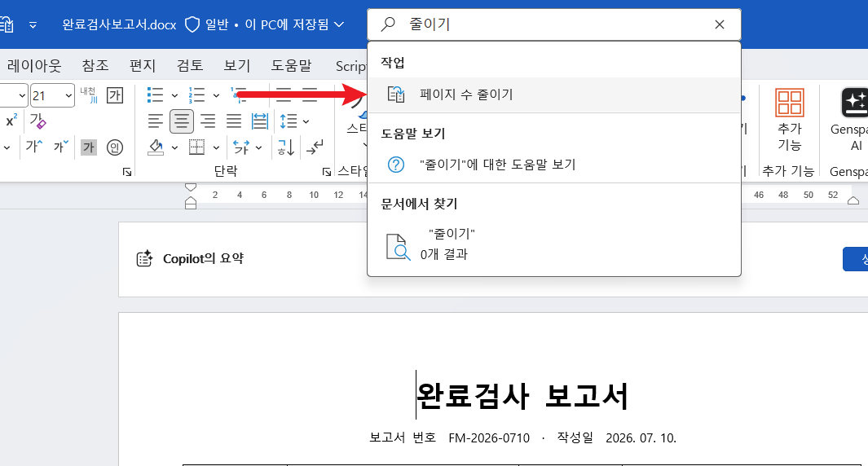Click the magnifier search icon
Image resolution: width=868 pixels, height=466 pixels.
[x=388, y=24]
